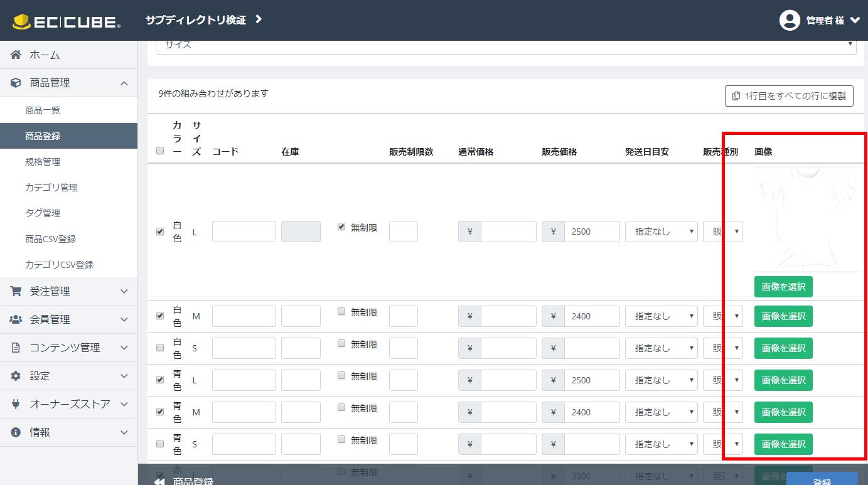Open the 管理者 様 user dropdown arrow

click(x=855, y=20)
